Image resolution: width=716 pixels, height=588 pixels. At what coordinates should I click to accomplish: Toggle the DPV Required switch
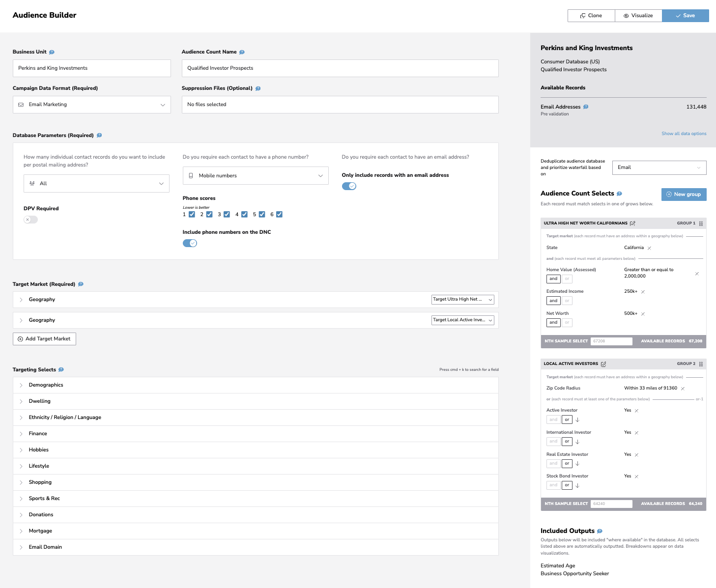(30, 220)
